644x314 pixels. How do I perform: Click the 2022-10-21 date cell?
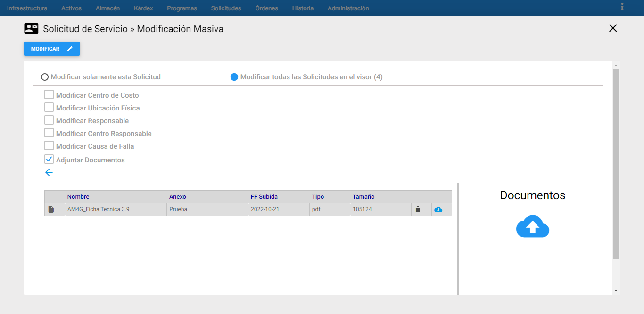click(x=265, y=209)
